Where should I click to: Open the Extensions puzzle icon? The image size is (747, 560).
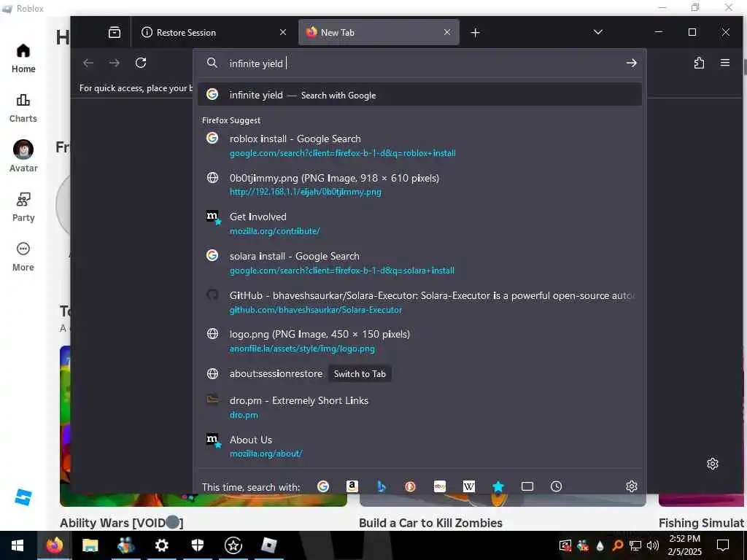point(699,63)
